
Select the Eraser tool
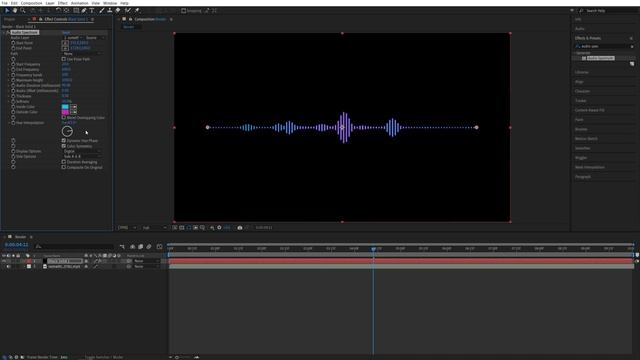118,11
